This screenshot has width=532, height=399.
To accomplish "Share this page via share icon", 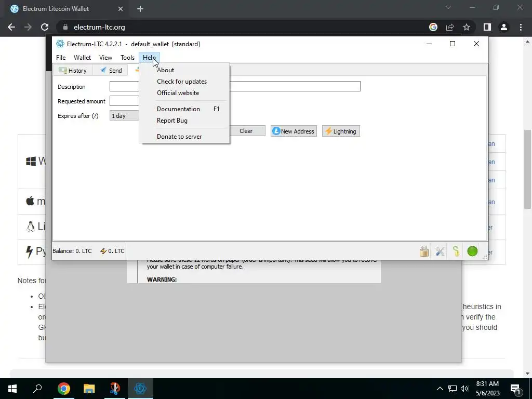I will (x=450, y=27).
